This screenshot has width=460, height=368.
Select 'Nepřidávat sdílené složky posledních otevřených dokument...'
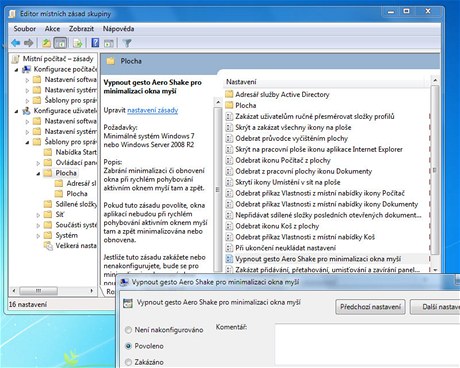(328, 215)
